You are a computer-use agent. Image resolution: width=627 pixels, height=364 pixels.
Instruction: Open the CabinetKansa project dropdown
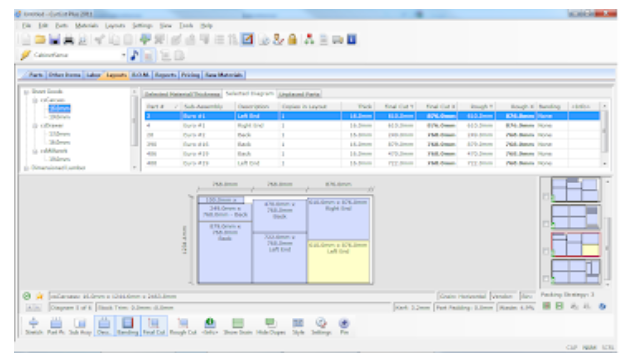pyautogui.click(x=124, y=55)
